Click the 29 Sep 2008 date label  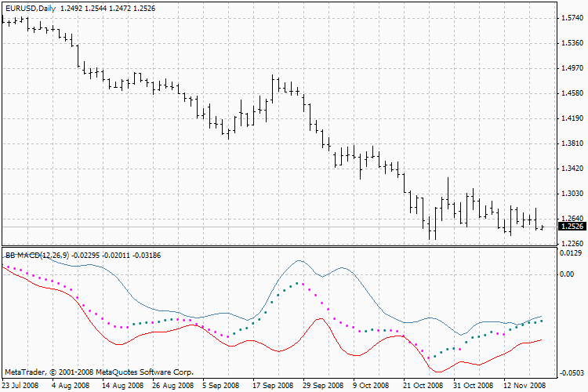coord(323,386)
